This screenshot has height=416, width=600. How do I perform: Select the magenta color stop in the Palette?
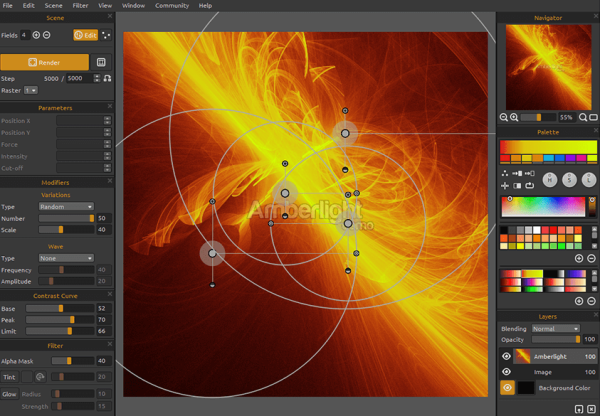pos(581,158)
